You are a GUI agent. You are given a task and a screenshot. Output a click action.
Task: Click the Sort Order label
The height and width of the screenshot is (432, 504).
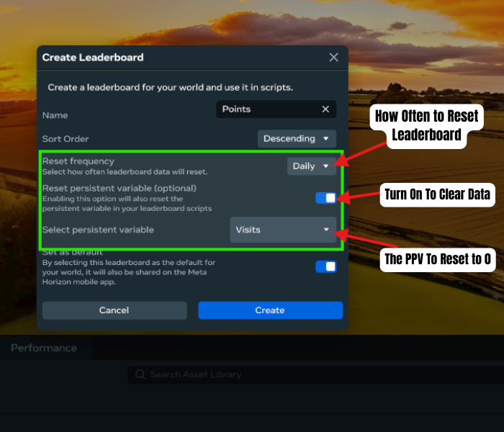[x=66, y=138]
